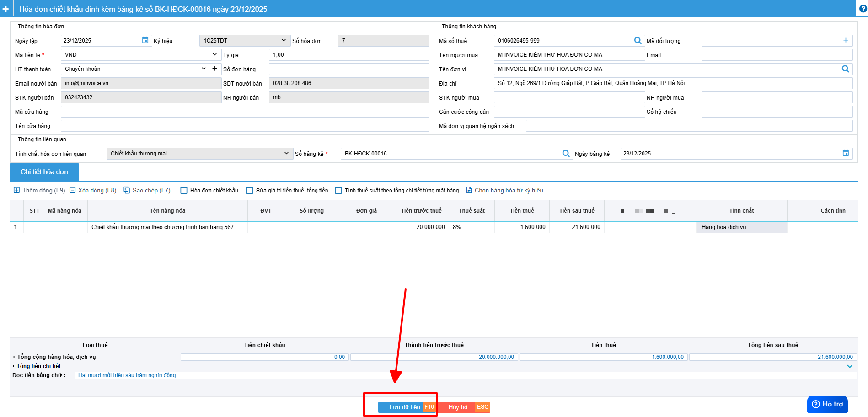Expand Tổng tiền chi tiết chevron

pyautogui.click(x=849, y=366)
